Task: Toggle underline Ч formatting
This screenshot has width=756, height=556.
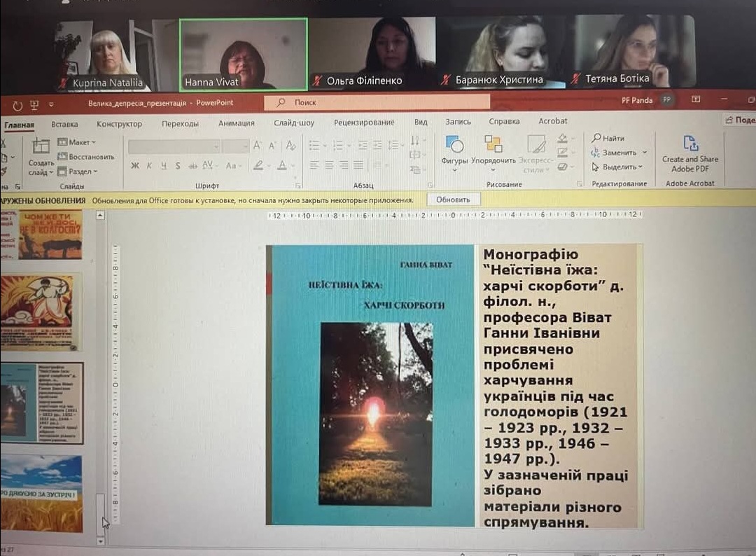Action: 164,166
